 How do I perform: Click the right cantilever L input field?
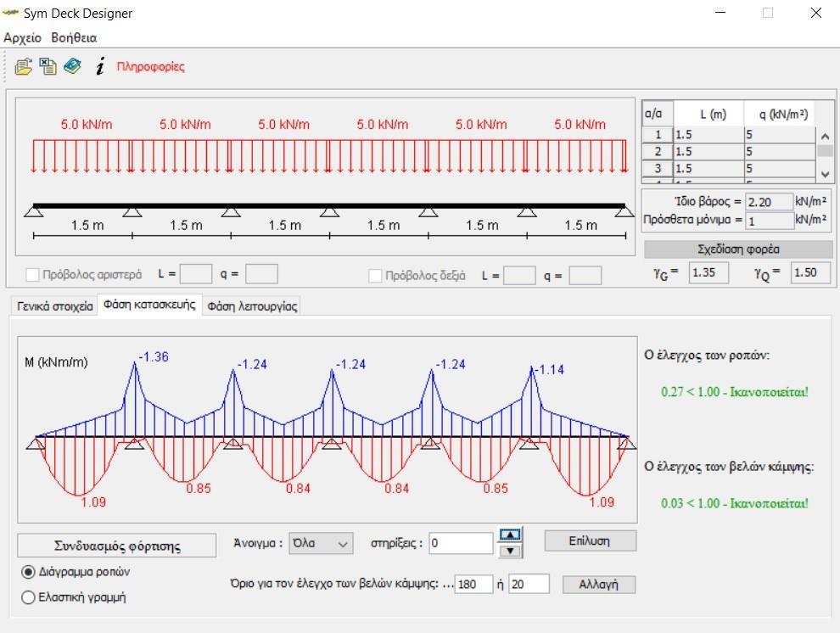[x=519, y=276]
